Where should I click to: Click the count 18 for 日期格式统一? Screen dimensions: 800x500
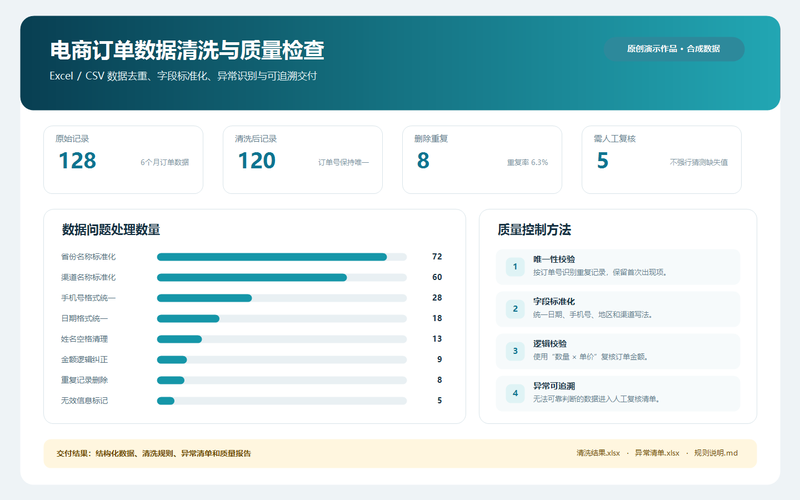[x=437, y=318]
